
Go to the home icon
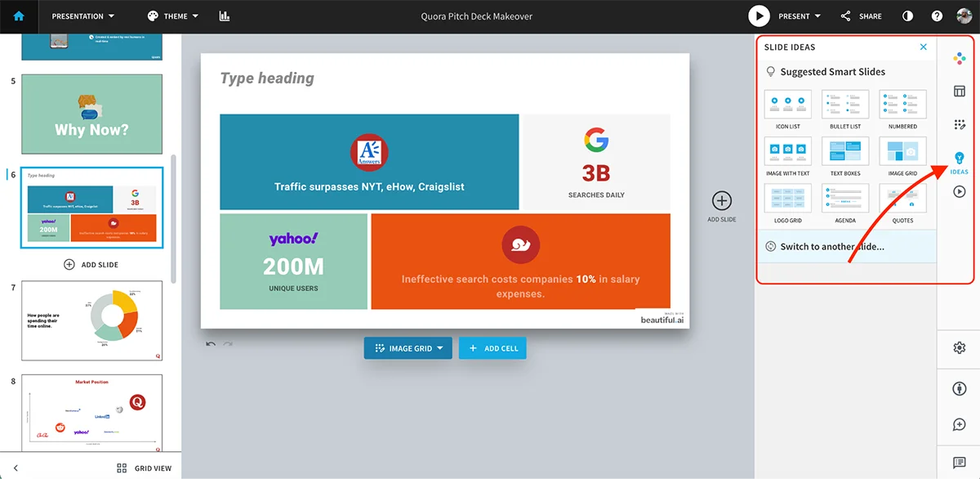[x=18, y=16]
